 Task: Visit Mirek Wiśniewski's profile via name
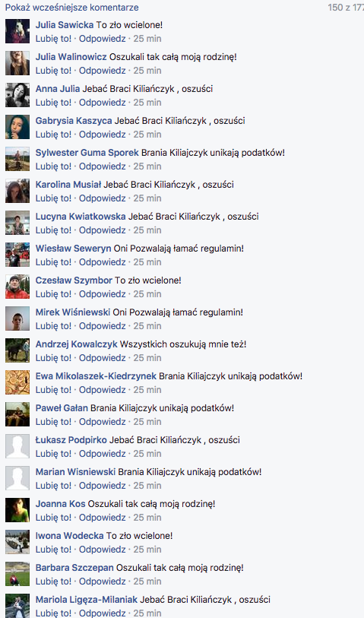[x=72, y=312]
